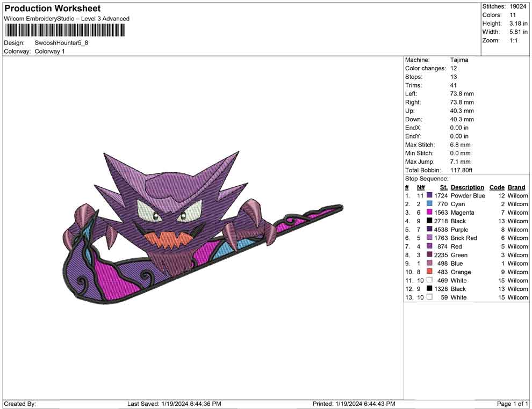Click the Printed timestamp in the footer
The height and width of the screenshot is (409, 532).
pyautogui.click(x=354, y=404)
